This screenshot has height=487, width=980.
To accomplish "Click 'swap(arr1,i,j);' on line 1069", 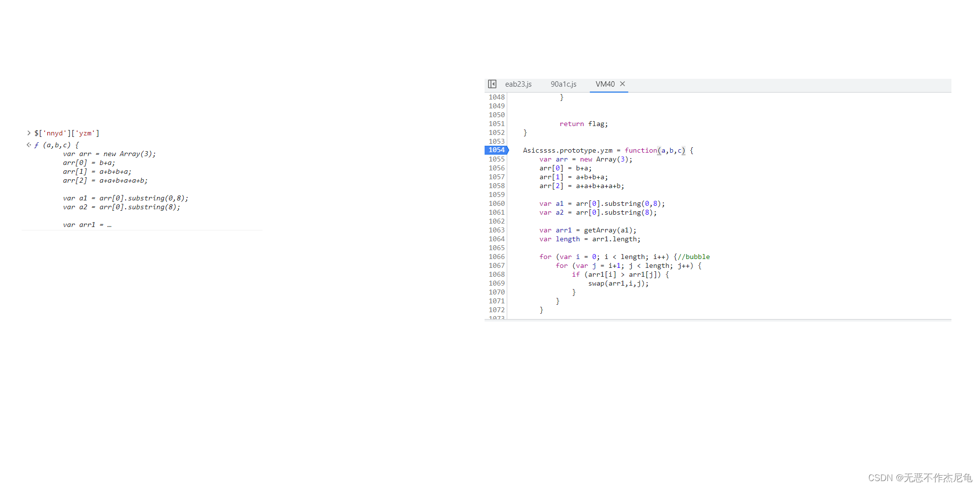I will click(618, 283).
